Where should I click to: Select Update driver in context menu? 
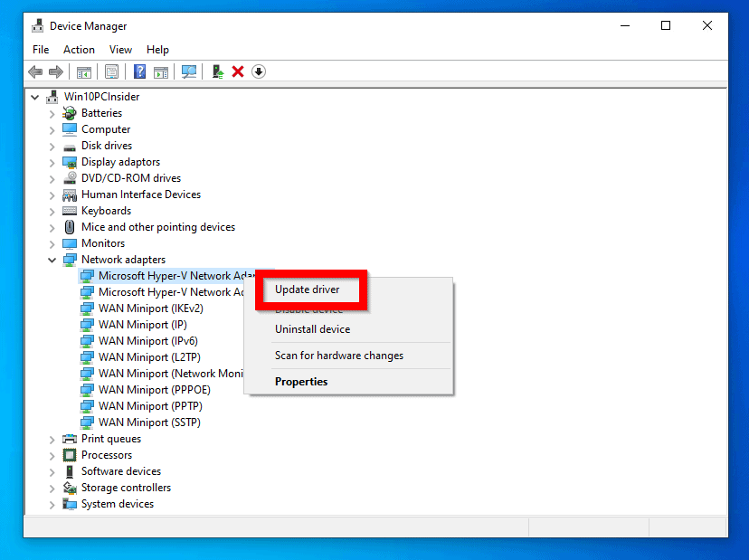coord(308,289)
